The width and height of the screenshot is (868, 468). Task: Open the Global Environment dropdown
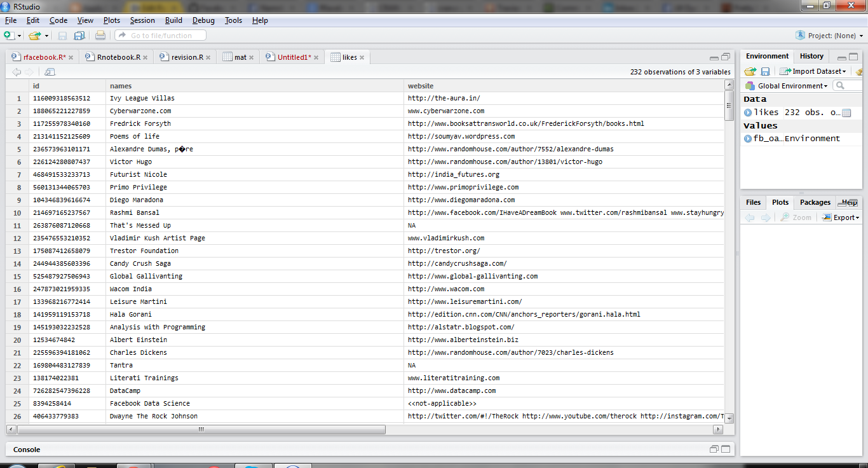point(787,86)
